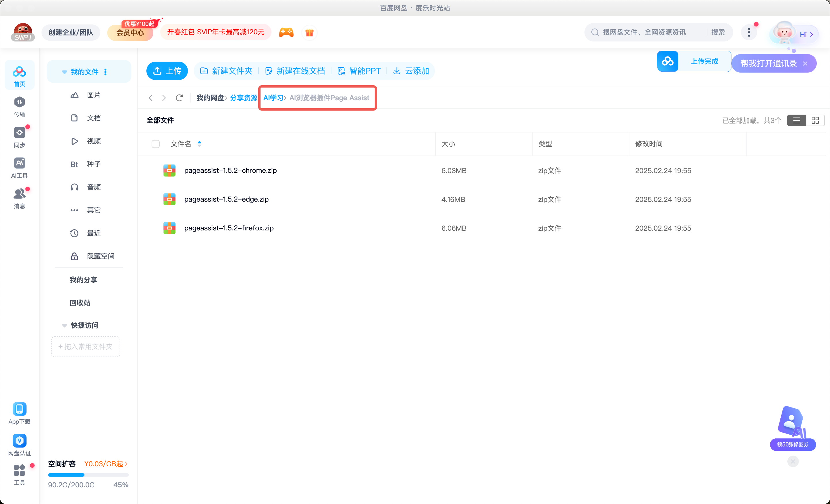Open the game controller icon
830x504 pixels.
click(x=286, y=32)
